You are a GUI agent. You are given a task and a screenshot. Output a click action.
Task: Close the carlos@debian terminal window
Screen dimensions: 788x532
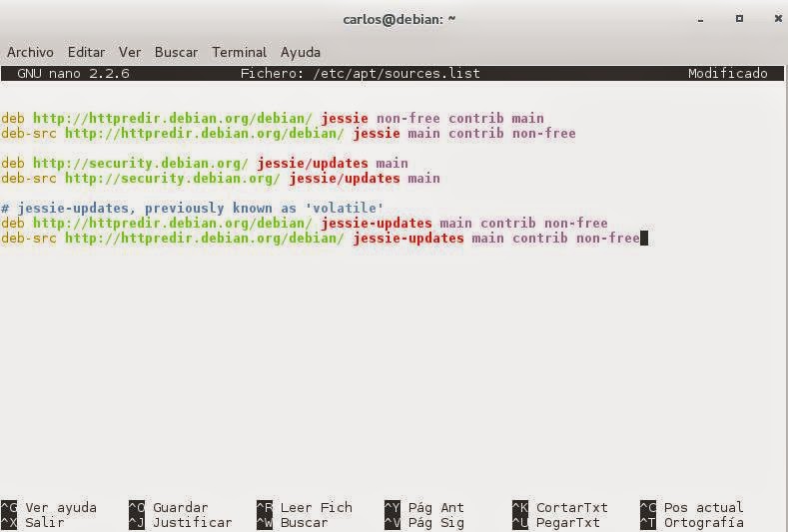[778, 19]
